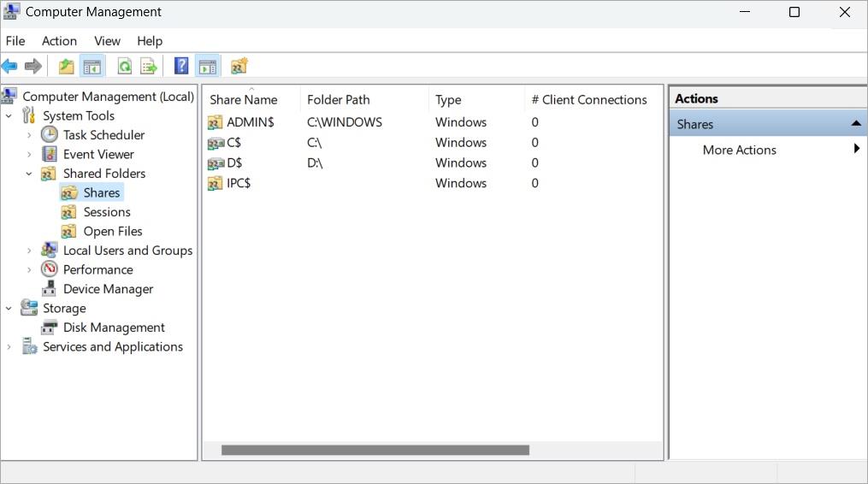Expand the Task Scheduler node
868x484 pixels.
click(29, 135)
